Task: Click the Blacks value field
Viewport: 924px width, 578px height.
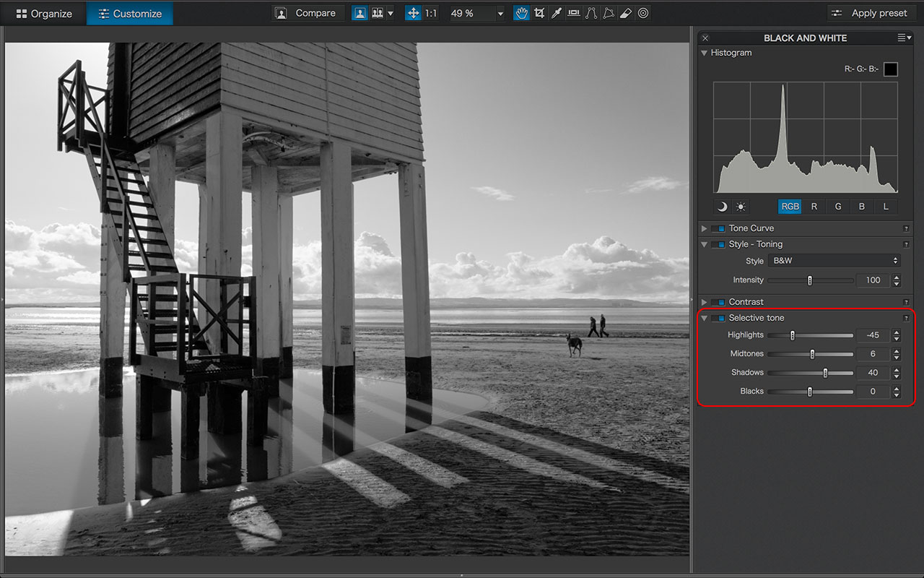Action: pos(873,392)
